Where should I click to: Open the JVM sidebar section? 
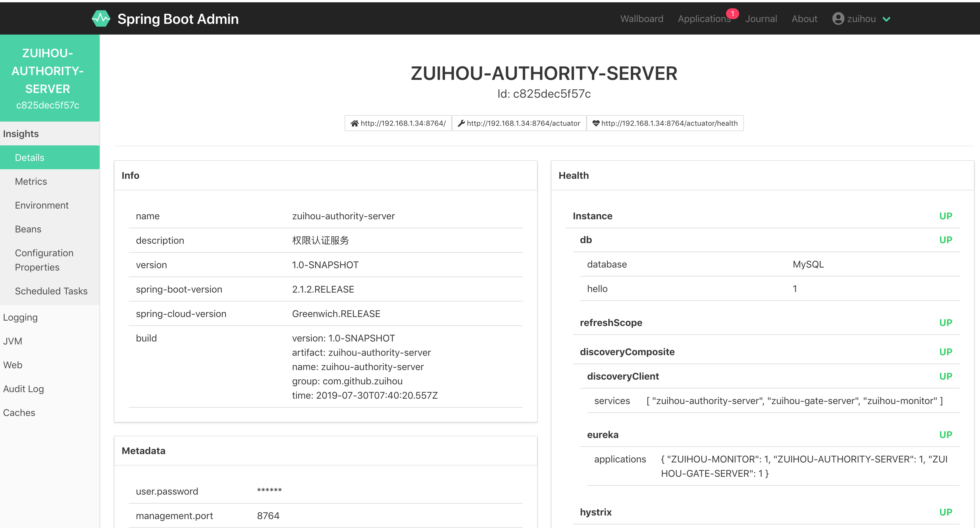[x=13, y=341]
